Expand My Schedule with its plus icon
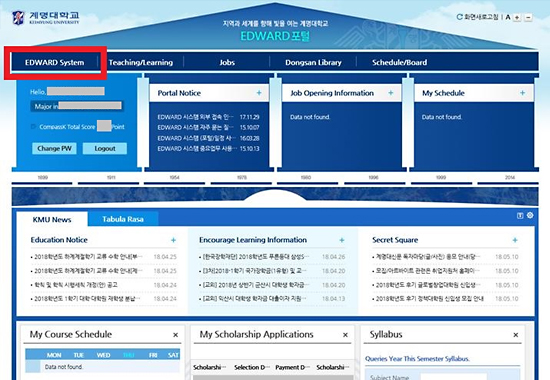 (x=523, y=93)
